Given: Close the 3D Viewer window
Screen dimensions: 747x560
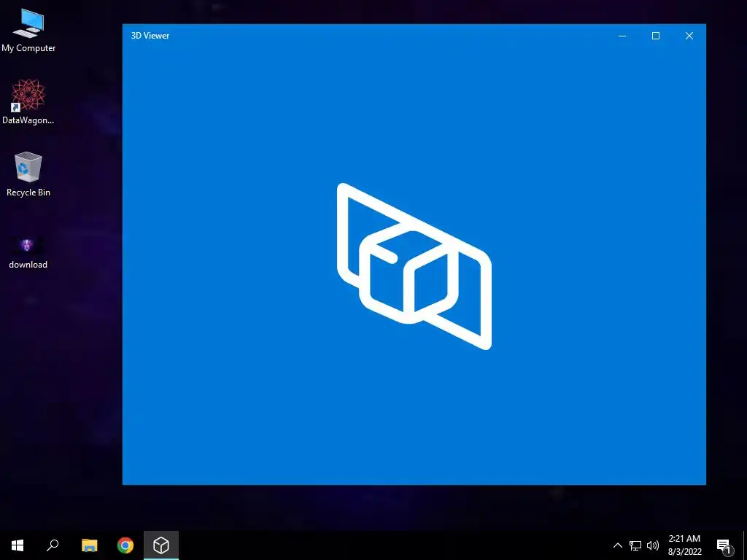Looking at the screenshot, I should point(689,36).
